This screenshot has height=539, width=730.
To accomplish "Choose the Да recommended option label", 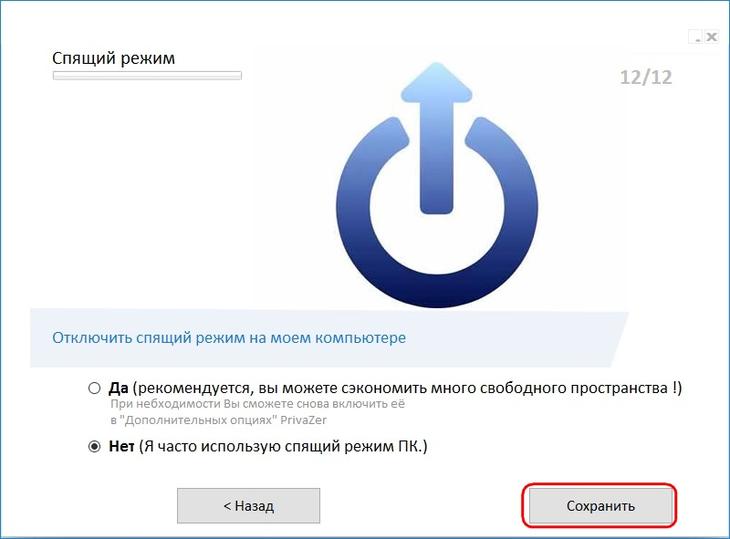I will coord(395,388).
